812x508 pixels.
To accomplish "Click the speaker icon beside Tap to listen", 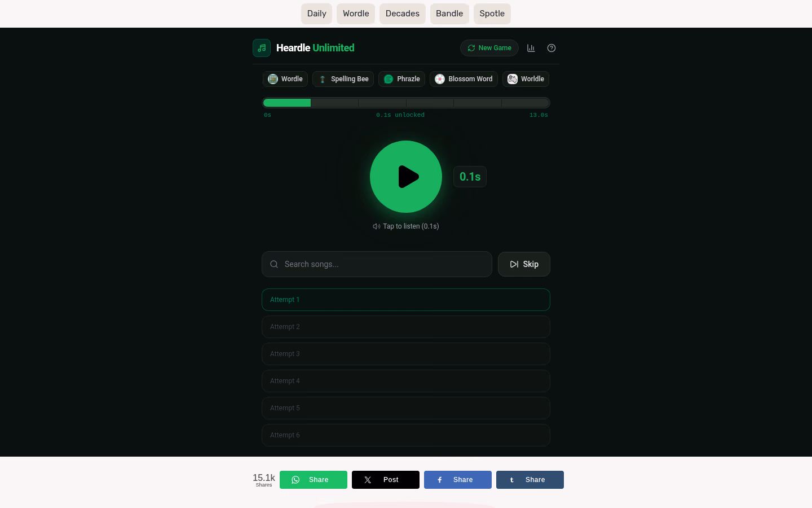I will (377, 226).
